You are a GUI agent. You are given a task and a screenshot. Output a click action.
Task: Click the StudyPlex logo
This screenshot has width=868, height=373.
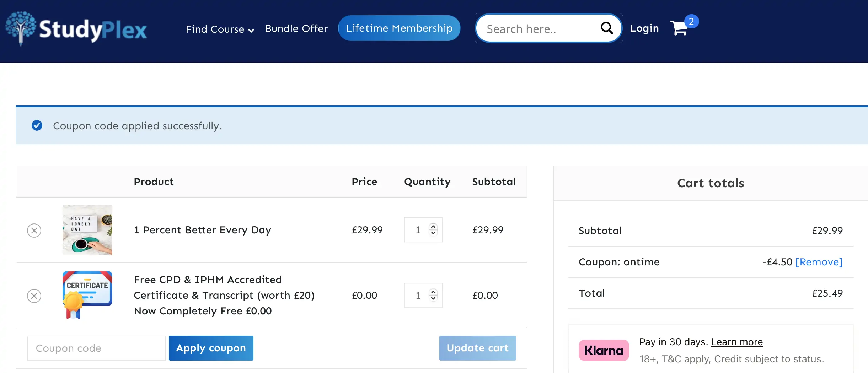pyautogui.click(x=76, y=29)
